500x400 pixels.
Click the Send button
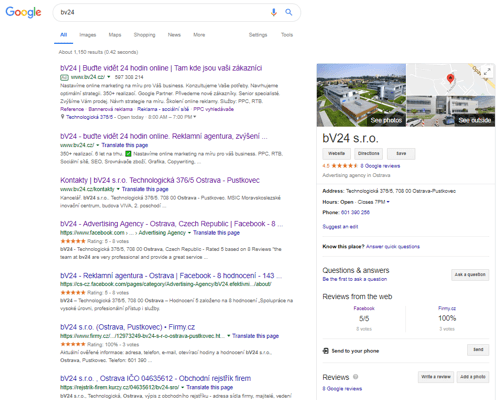tap(478, 350)
